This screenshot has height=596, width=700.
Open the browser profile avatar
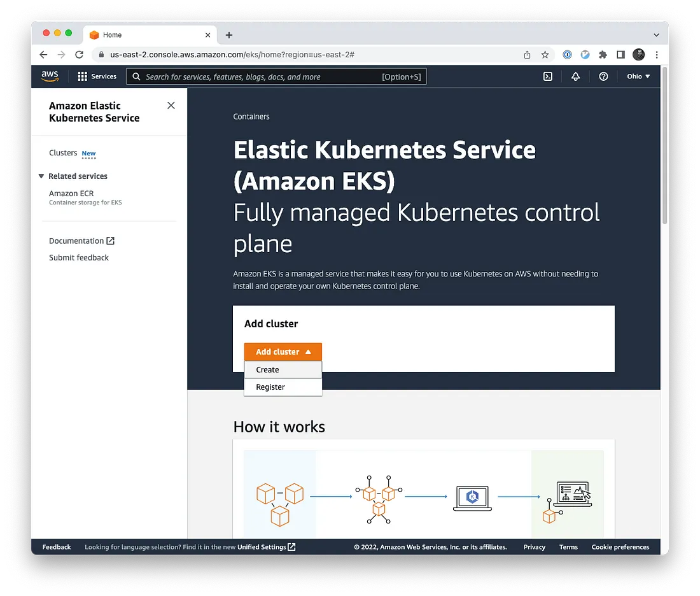(638, 55)
